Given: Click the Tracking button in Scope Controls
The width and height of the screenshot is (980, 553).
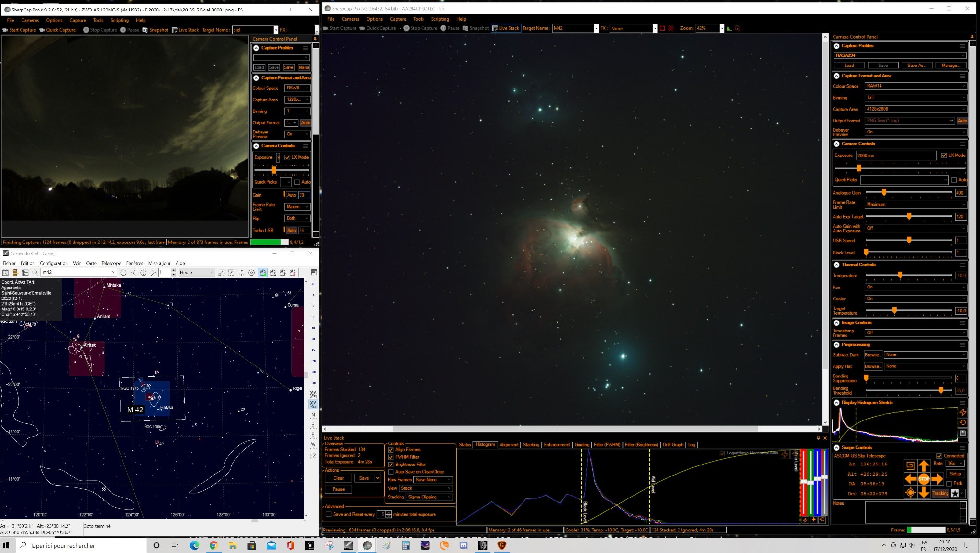Looking at the screenshot, I should pyautogui.click(x=940, y=493).
